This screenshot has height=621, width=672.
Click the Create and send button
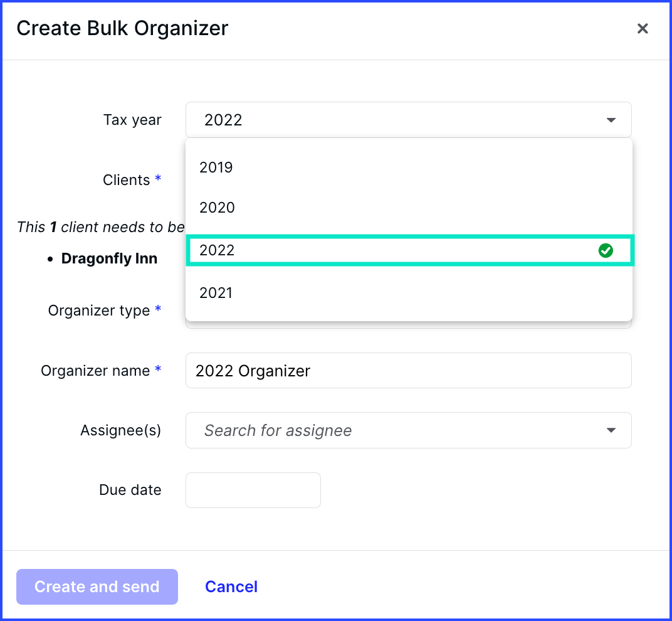[x=97, y=586]
